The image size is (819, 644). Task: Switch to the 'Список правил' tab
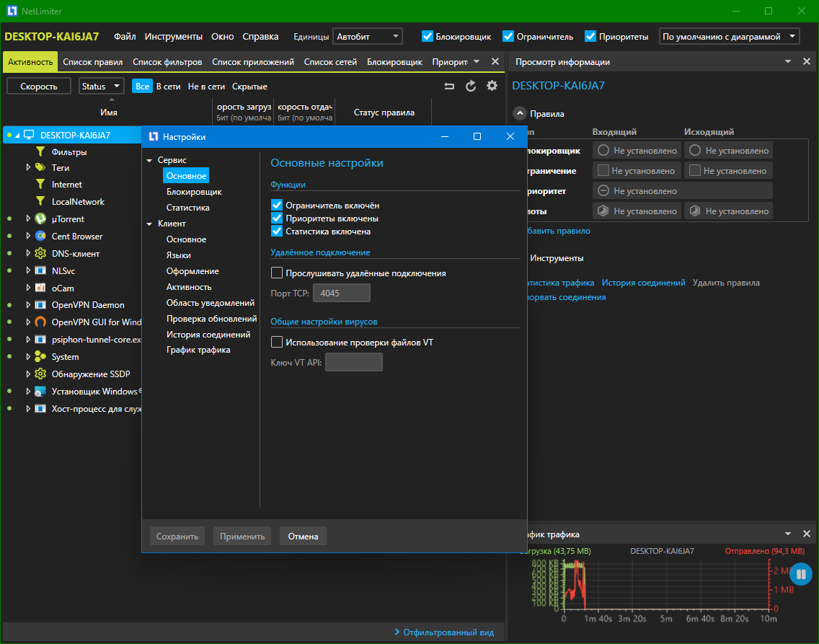point(92,62)
